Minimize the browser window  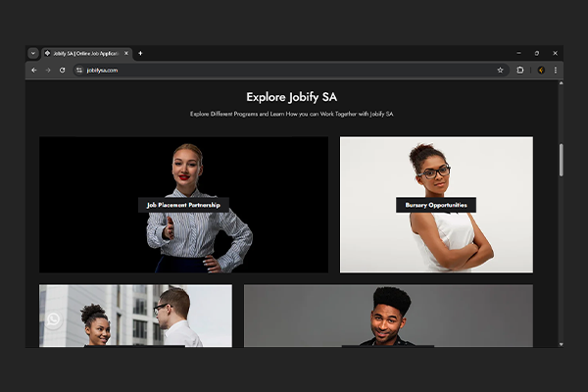click(x=518, y=53)
